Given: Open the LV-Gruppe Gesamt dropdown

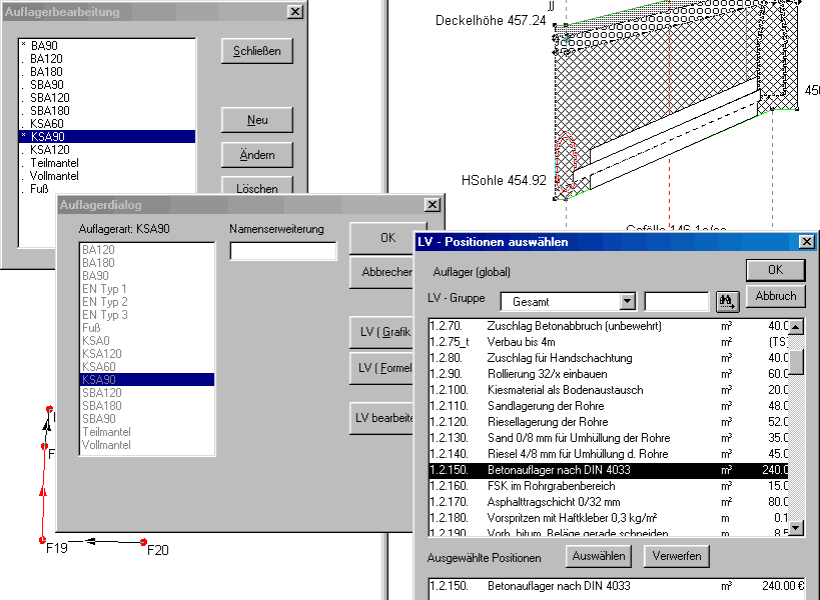Looking at the screenshot, I should (x=627, y=301).
